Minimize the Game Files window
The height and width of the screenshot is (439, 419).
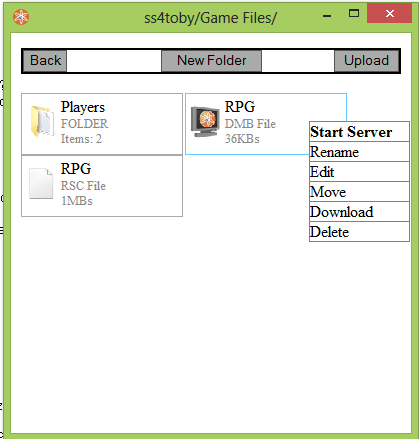[x=327, y=16]
